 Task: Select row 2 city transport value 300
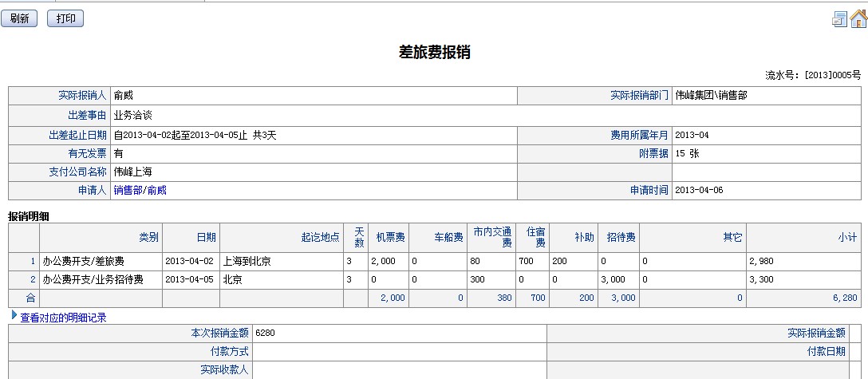click(x=478, y=280)
